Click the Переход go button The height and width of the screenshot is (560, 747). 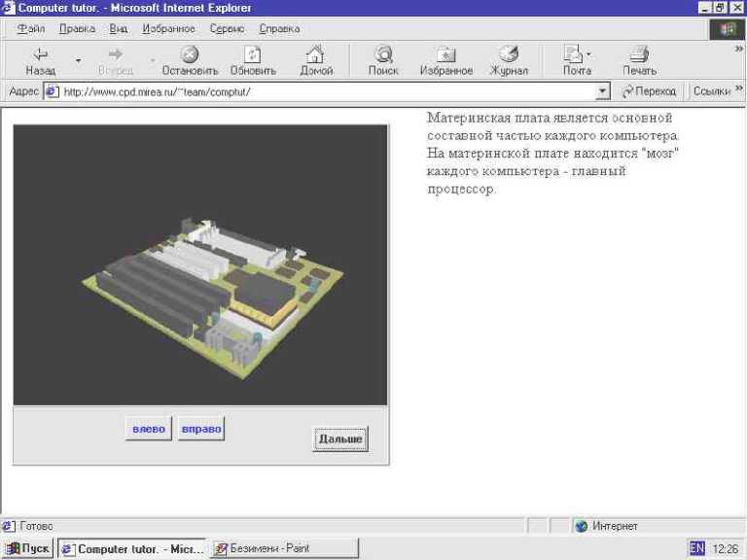point(650,91)
